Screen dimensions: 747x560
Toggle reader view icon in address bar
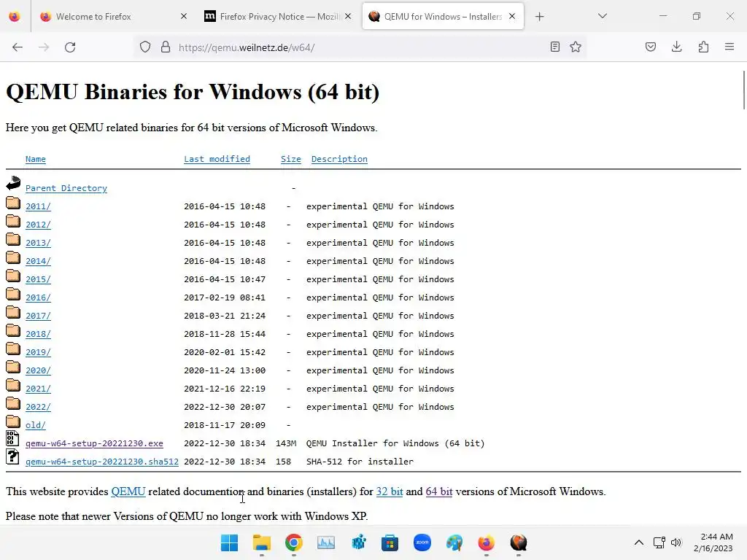(554, 47)
